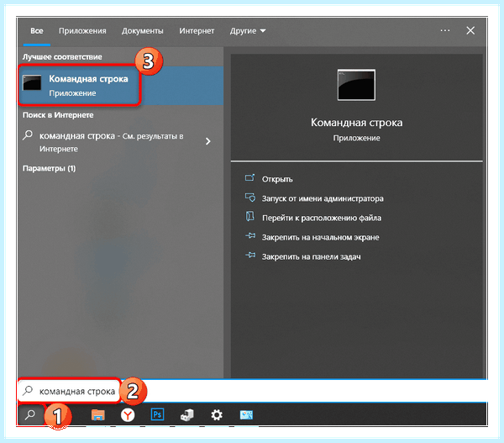This screenshot has width=504, height=443.
Task: Choose Закрепить на начальном экране
Action: tap(321, 237)
